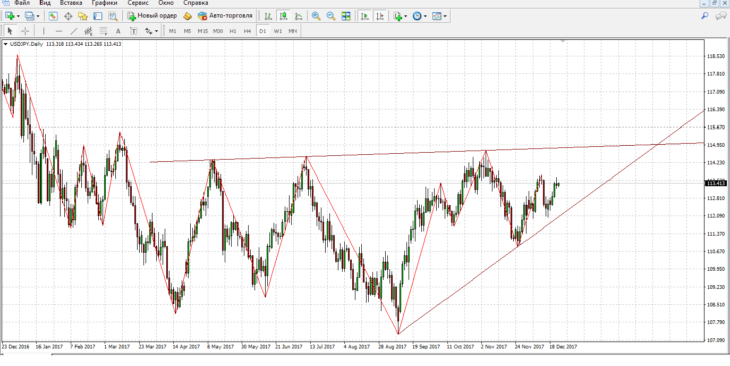Expand the templates dropdown arrow

(x=445, y=17)
